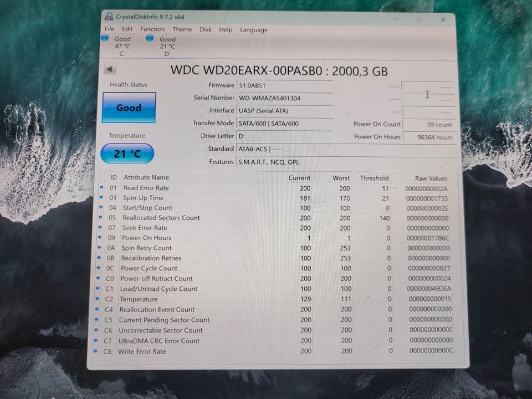
Task: Click the blue status dot for Power Cycle Count
Action: [x=99, y=267]
